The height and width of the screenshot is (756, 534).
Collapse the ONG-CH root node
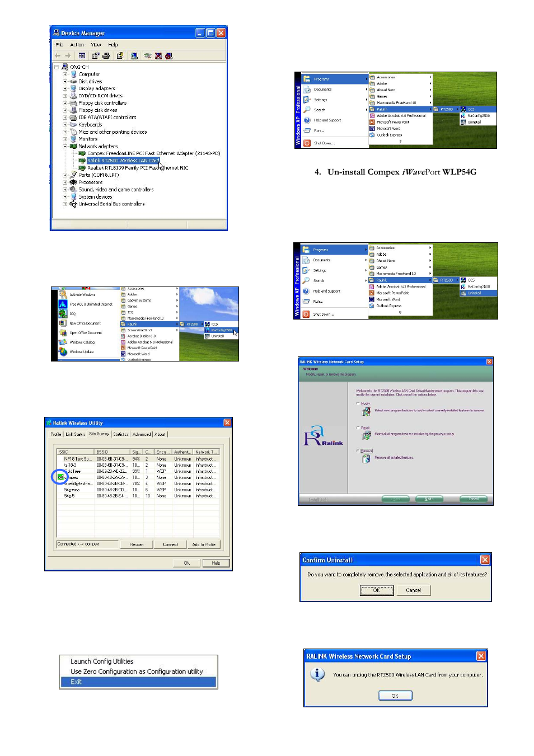(57, 67)
